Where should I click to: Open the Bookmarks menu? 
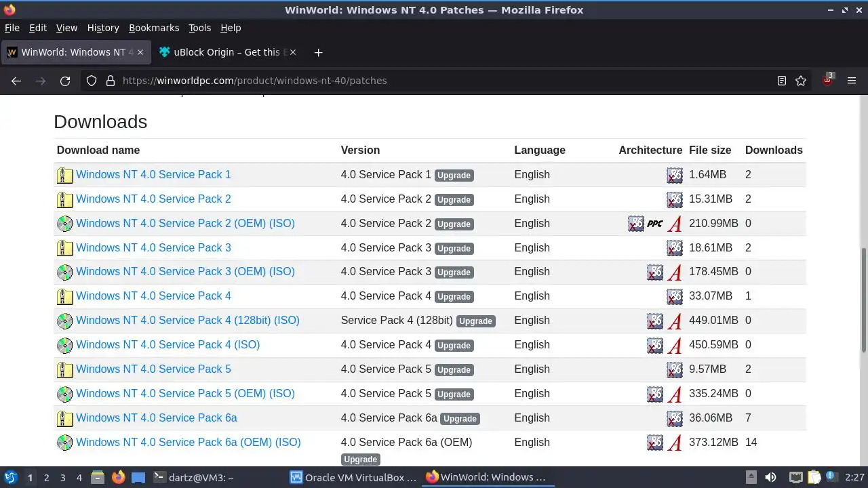click(x=154, y=28)
